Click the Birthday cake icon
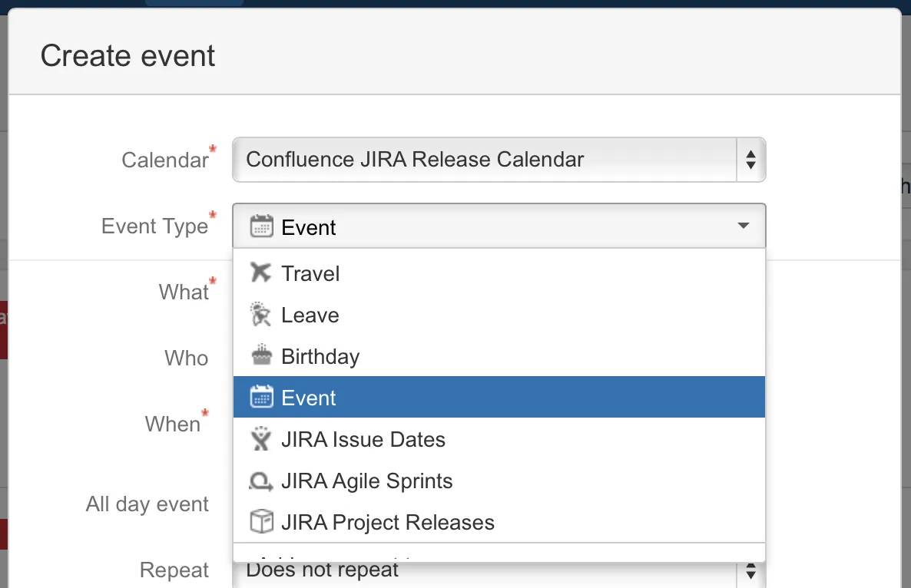This screenshot has height=588, width=911. pos(261,355)
